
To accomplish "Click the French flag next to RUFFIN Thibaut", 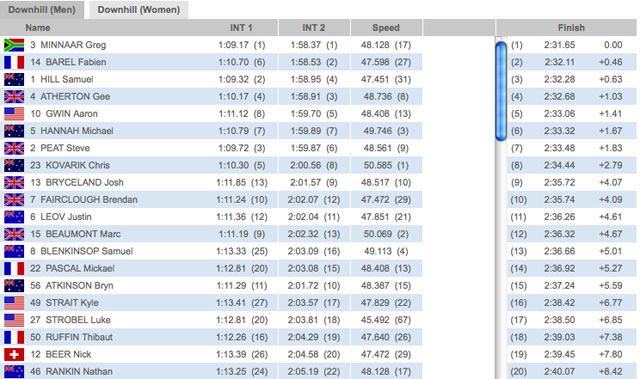I will tap(14, 337).
